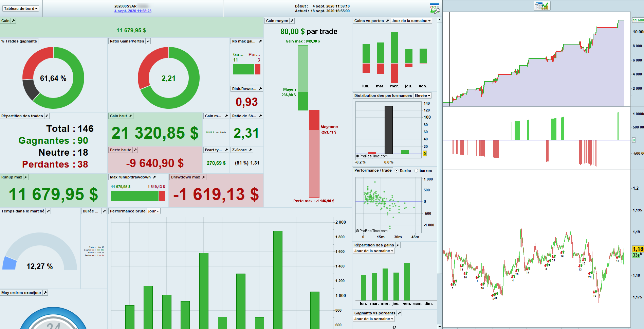Screen dimensions: 644x329
Task: Click the wrench icon for Ecart ty...
Action: click(x=226, y=150)
